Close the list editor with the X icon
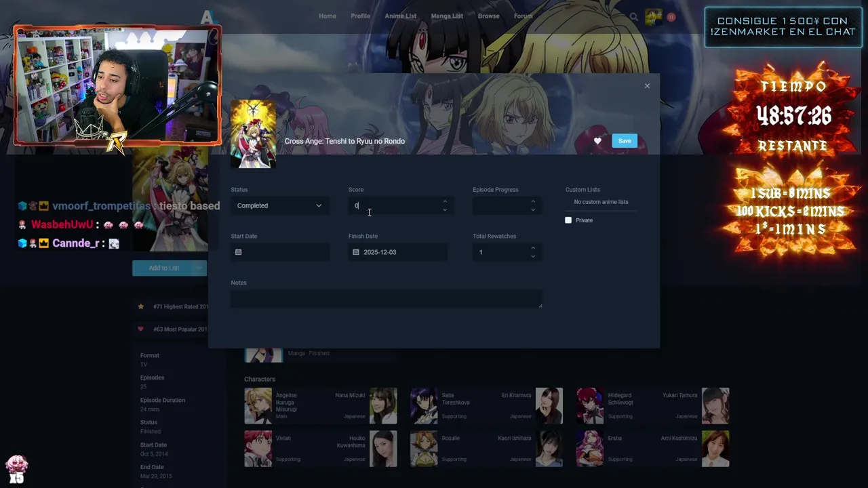 pos(647,86)
